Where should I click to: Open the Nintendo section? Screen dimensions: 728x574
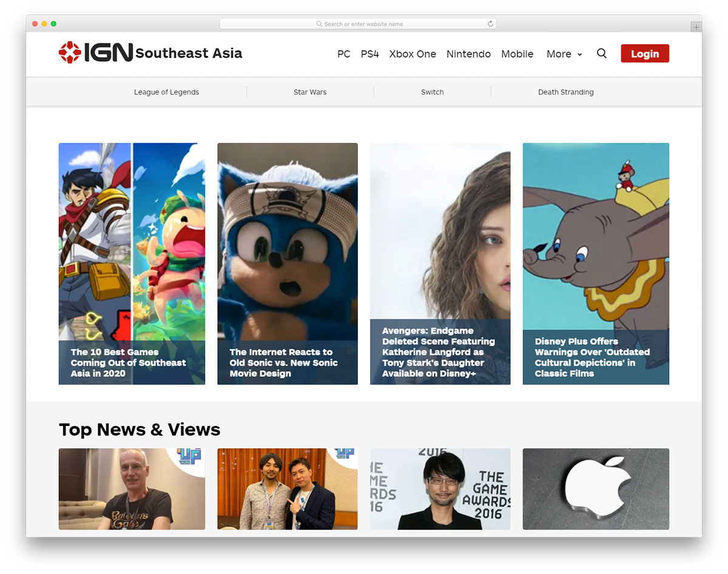click(468, 53)
